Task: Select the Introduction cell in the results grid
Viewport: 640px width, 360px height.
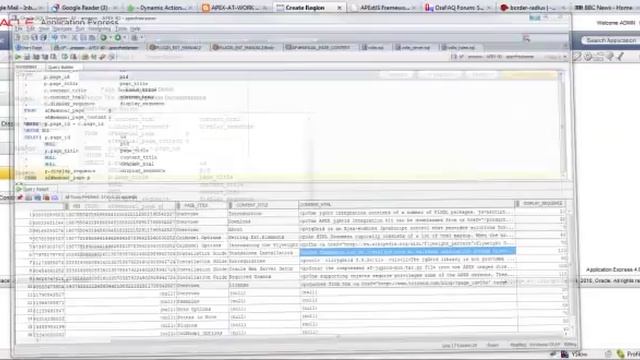Action: point(263,213)
